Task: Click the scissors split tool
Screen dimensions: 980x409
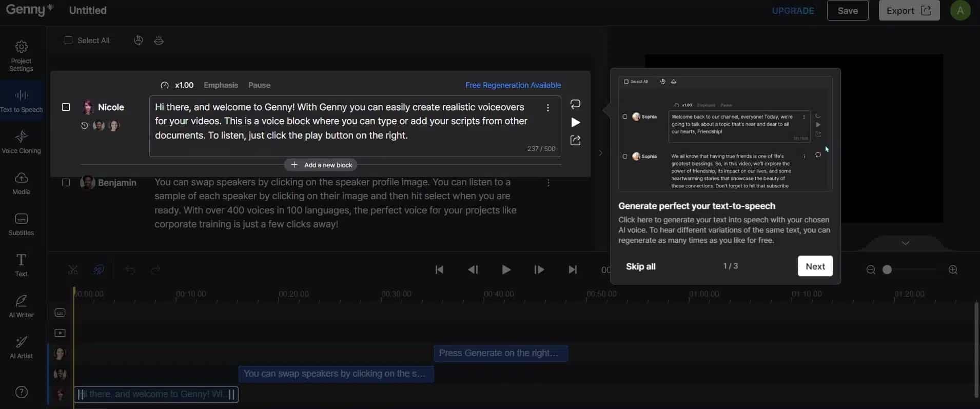Action: click(x=73, y=269)
